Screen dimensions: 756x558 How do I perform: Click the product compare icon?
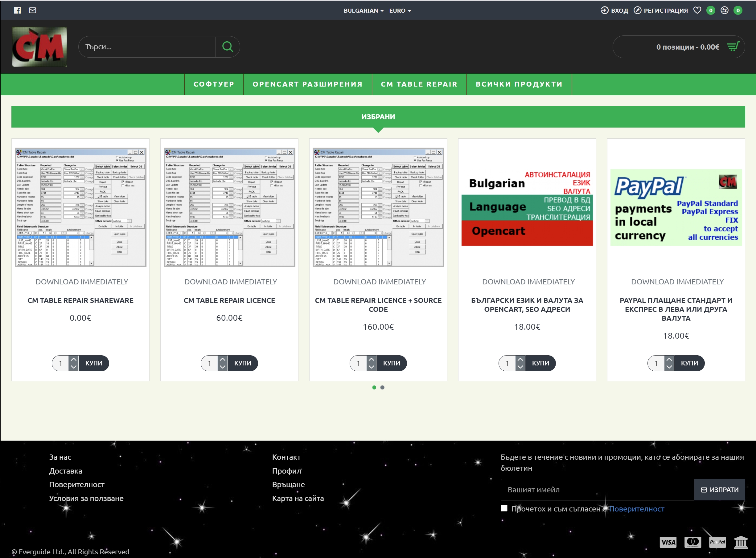(x=724, y=10)
